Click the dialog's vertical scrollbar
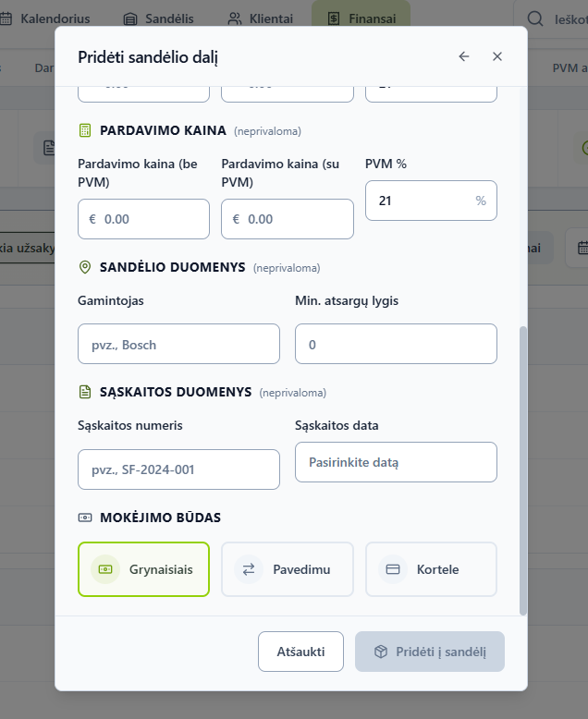Screen dimensions: 588x719 click(x=523, y=470)
